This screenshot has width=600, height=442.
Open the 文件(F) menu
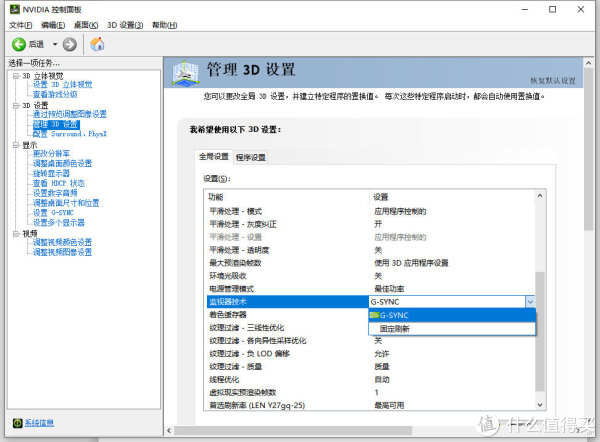[21, 25]
